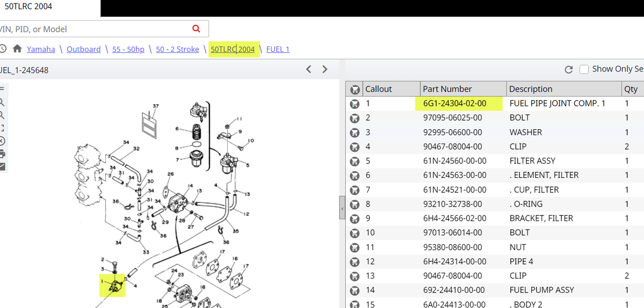Add FUEL PUMP ASSY to cart

click(x=355, y=290)
